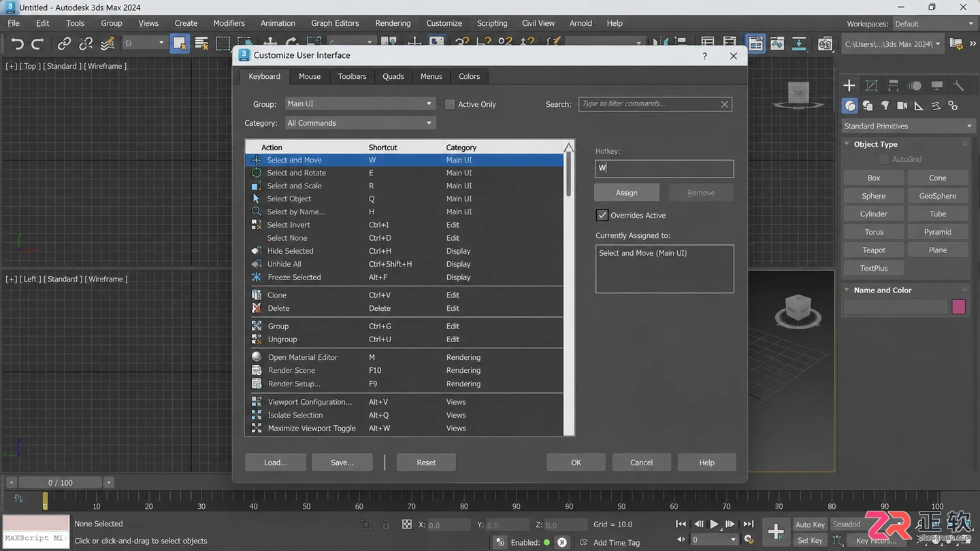The height and width of the screenshot is (551, 980).
Task: Click the Play Animation button
Action: click(714, 524)
